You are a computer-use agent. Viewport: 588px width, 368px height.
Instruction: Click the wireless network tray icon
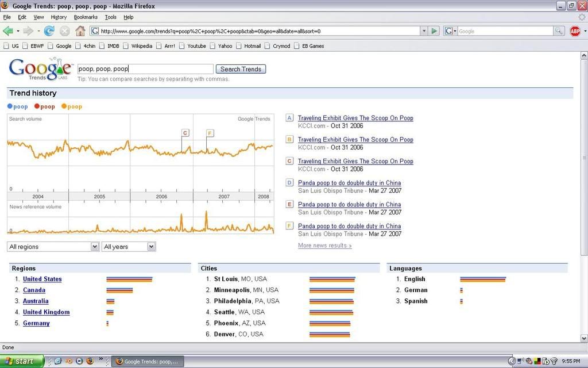click(x=554, y=361)
